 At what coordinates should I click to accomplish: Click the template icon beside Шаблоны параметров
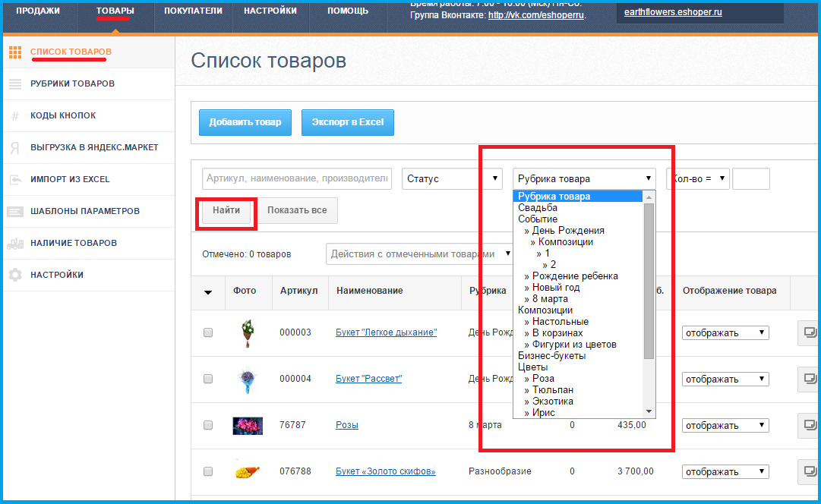point(15,212)
